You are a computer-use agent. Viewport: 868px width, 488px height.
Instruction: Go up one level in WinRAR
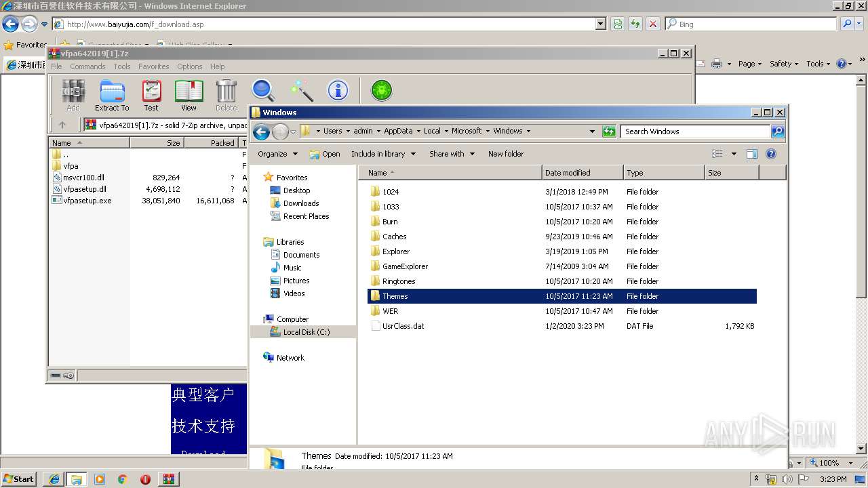[62, 125]
